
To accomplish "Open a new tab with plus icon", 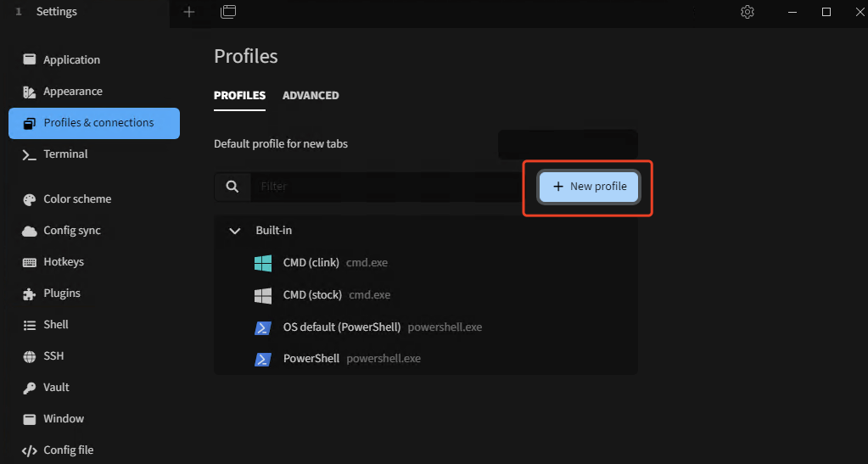I will (188, 12).
